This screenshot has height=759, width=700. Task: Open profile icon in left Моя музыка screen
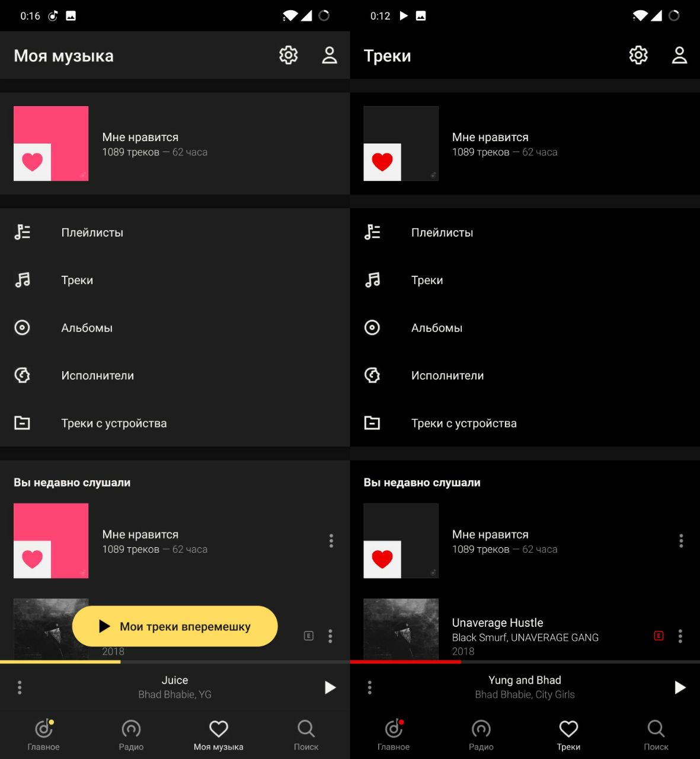point(330,55)
